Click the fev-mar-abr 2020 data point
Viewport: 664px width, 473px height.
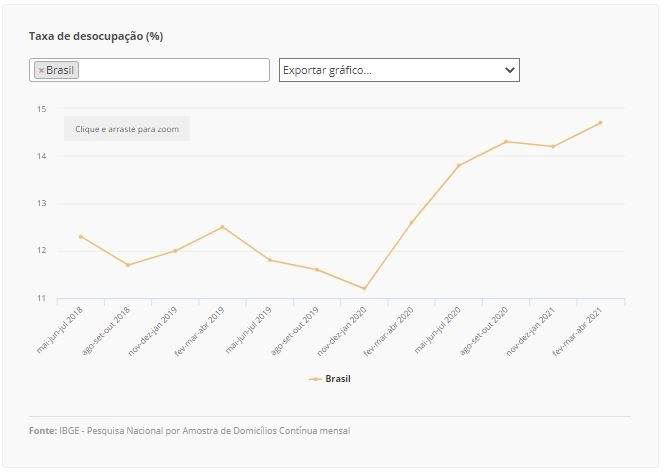[x=411, y=222]
